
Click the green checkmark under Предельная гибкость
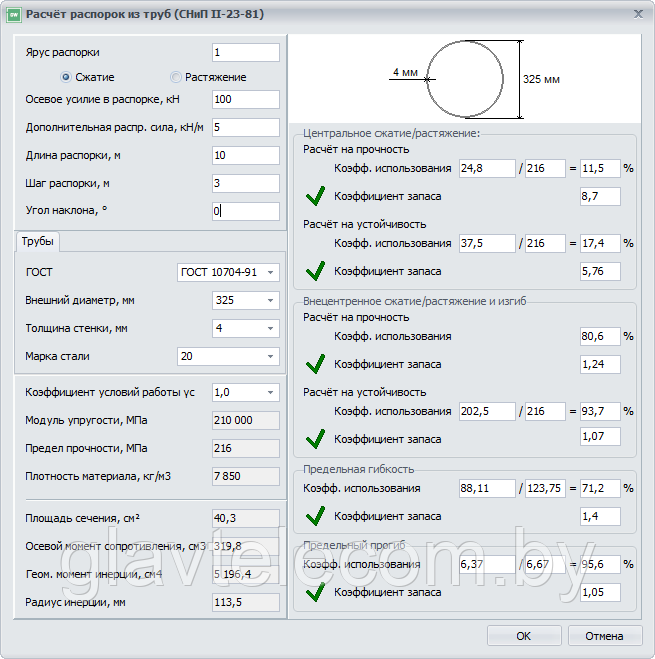(315, 516)
